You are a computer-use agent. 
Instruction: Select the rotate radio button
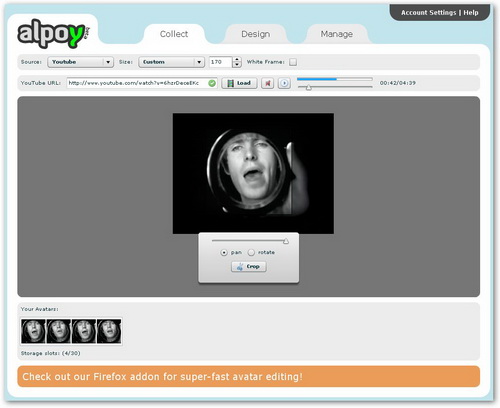(x=251, y=252)
